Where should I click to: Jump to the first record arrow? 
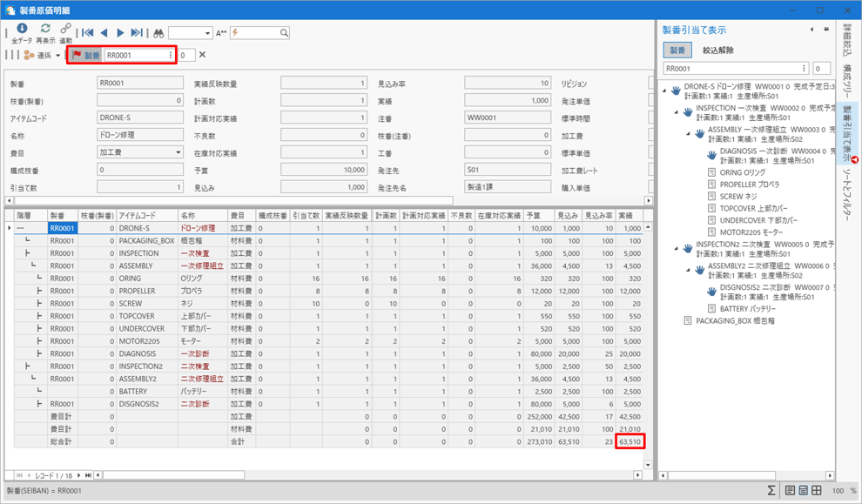[88, 33]
